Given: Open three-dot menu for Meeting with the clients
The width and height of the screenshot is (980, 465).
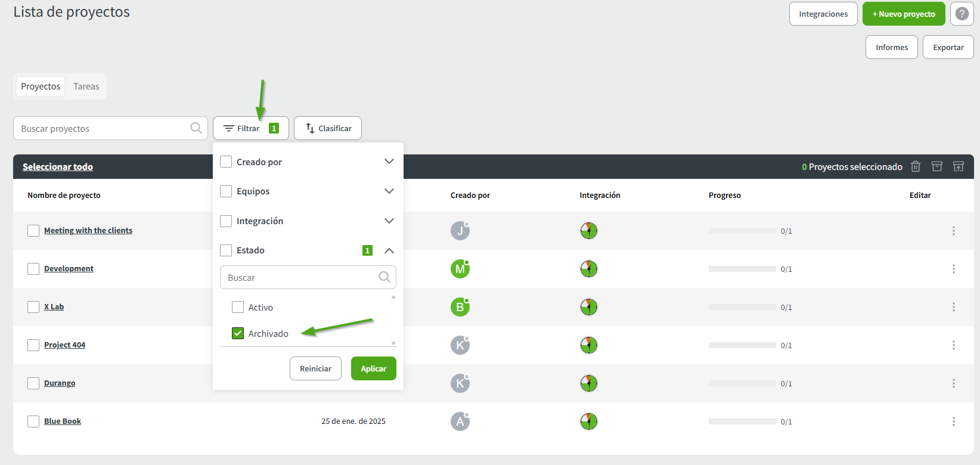Looking at the screenshot, I should click(953, 231).
